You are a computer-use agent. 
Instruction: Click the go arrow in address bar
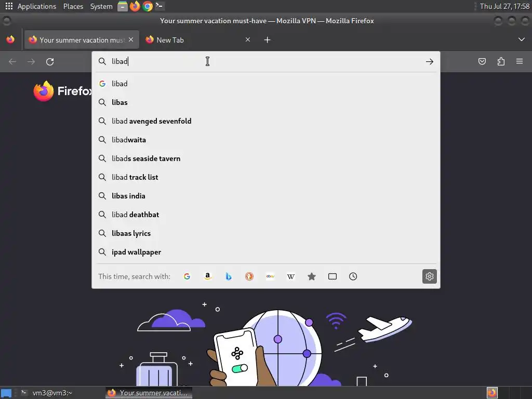click(430, 62)
